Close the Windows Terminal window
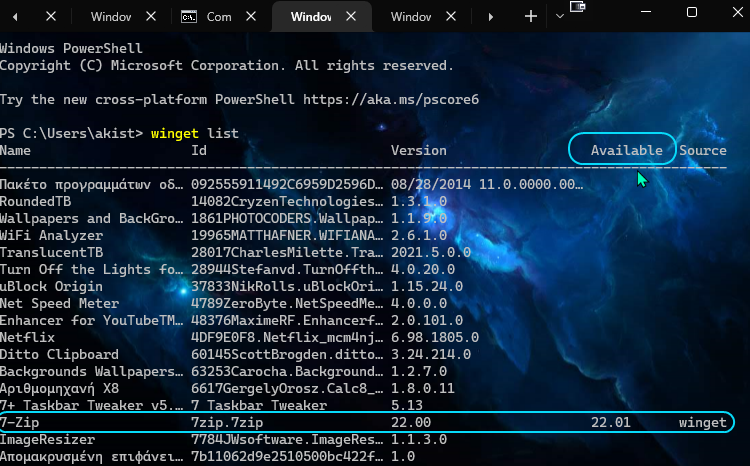The width and height of the screenshot is (750, 466). click(738, 11)
